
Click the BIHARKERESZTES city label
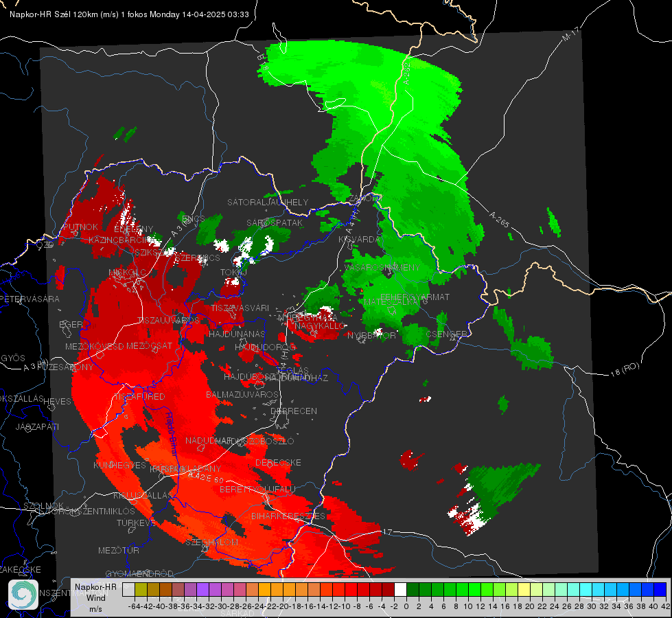288,516
